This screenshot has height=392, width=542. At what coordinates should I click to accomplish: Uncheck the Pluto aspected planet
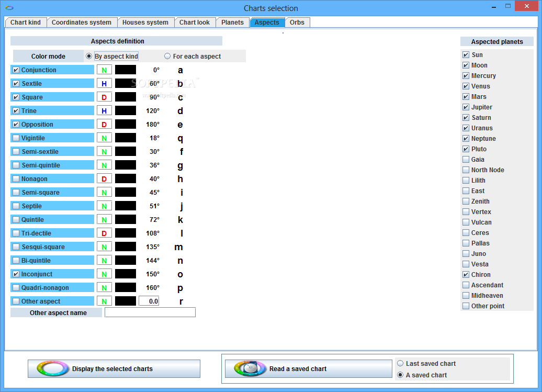pyautogui.click(x=466, y=149)
